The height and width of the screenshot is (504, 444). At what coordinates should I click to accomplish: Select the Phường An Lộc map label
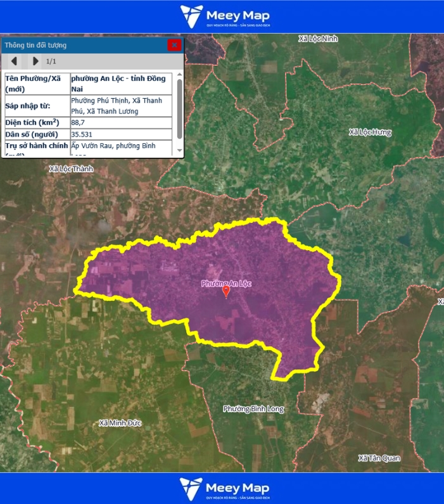coord(226,284)
